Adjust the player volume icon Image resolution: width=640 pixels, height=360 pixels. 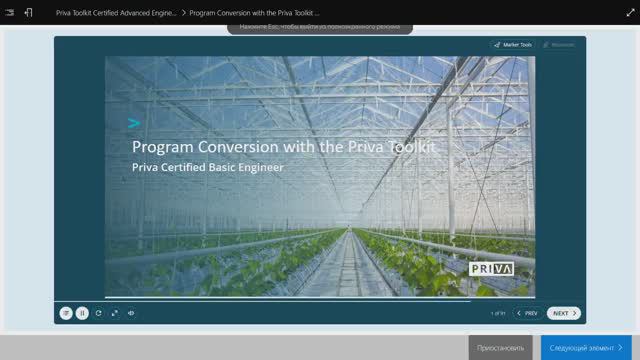[x=131, y=313]
